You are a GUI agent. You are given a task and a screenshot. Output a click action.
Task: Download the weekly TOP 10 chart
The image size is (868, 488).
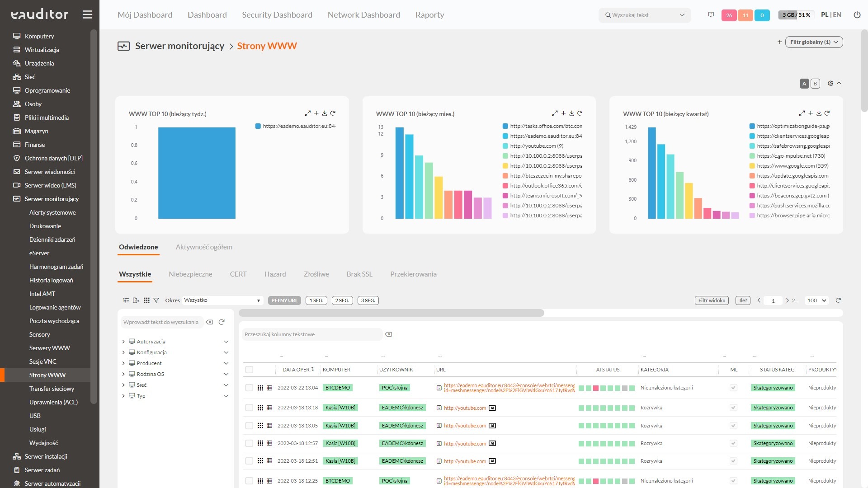click(x=325, y=113)
